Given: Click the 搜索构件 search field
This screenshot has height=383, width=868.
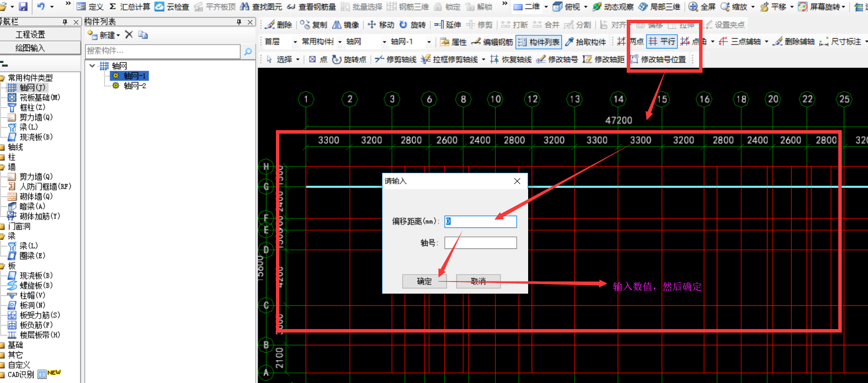Looking at the screenshot, I should click(x=163, y=51).
